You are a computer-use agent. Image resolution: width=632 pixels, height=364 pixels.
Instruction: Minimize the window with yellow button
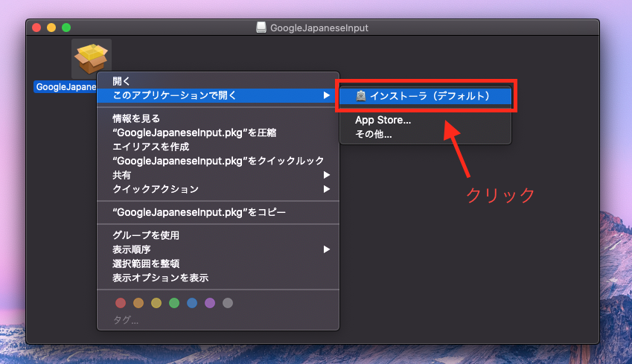click(x=51, y=28)
